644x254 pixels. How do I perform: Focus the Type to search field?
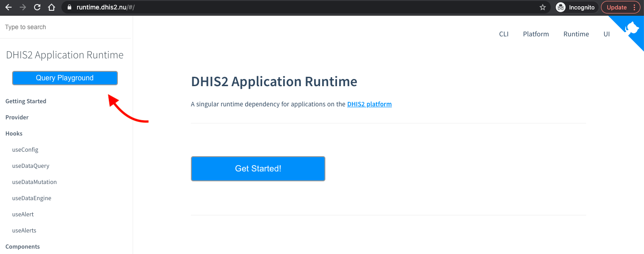(65, 27)
